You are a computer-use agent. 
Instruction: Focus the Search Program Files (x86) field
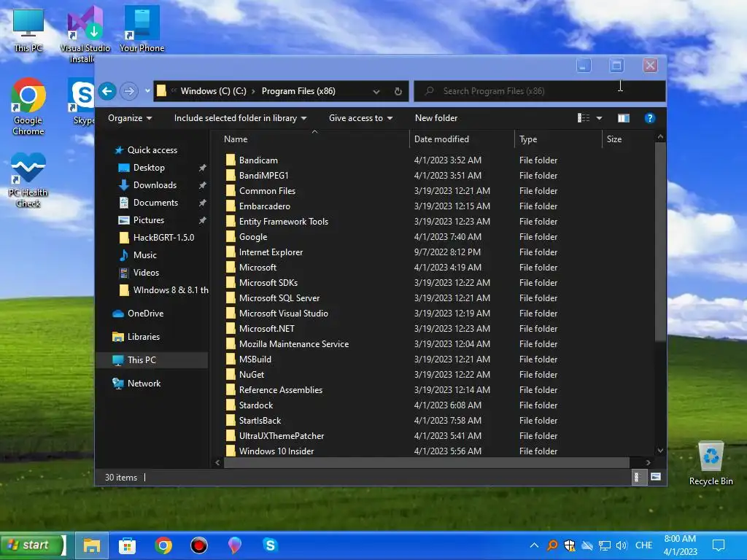539,91
